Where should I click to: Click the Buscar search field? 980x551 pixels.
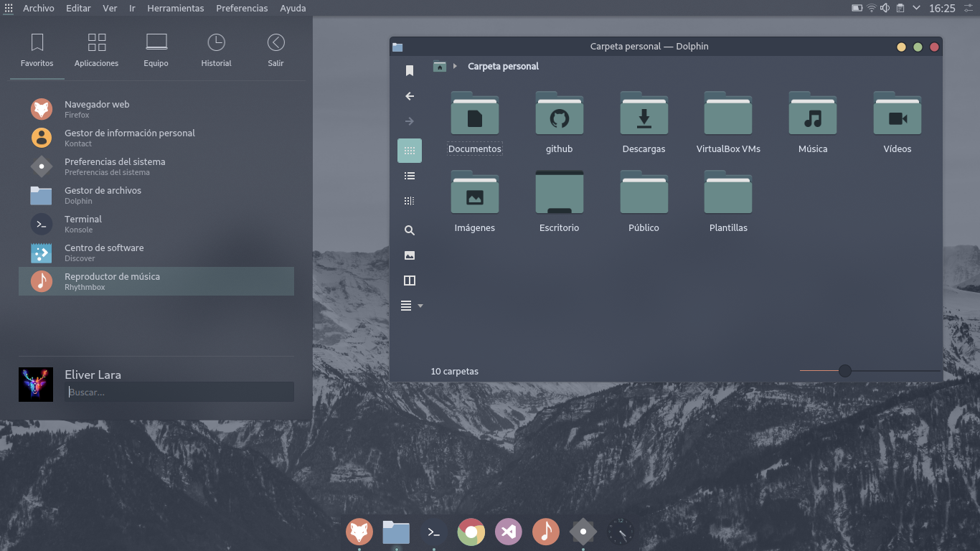tap(179, 392)
